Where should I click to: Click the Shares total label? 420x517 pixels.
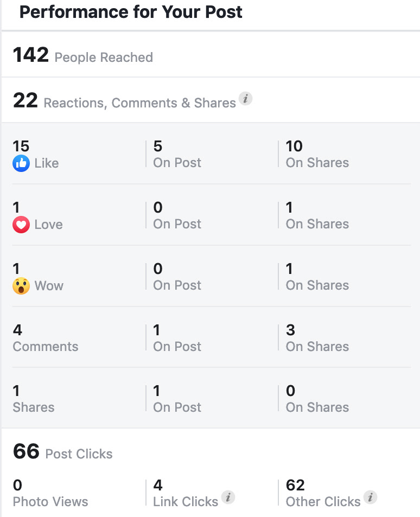(34, 407)
